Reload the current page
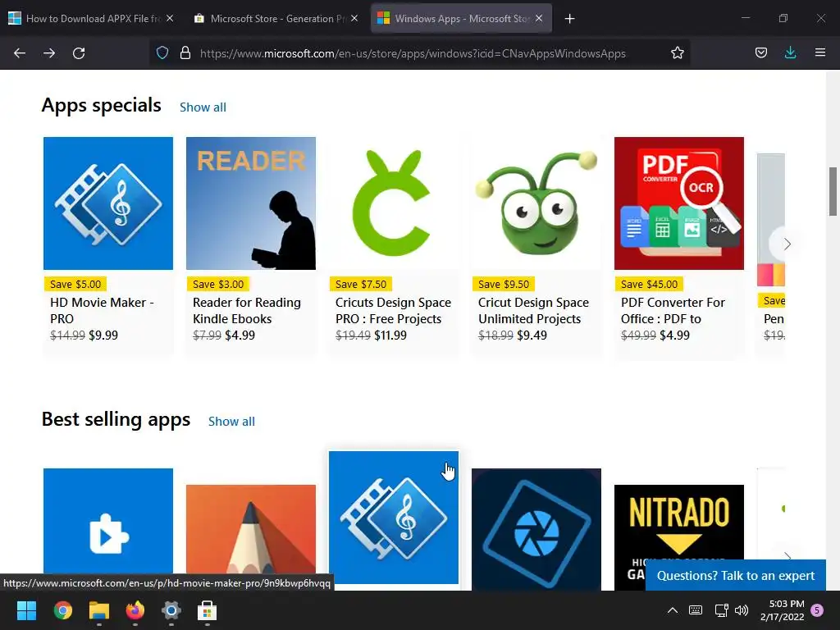Image resolution: width=840 pixels, height=630 pixels. (x=79, y=53)
